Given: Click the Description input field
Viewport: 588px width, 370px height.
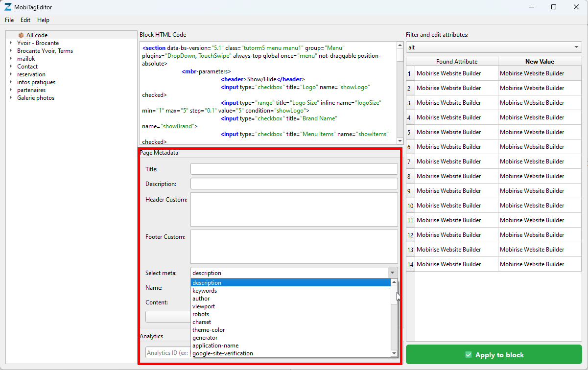Looking at the screenshot, I should pyautogui.click(x=294, y=184).
